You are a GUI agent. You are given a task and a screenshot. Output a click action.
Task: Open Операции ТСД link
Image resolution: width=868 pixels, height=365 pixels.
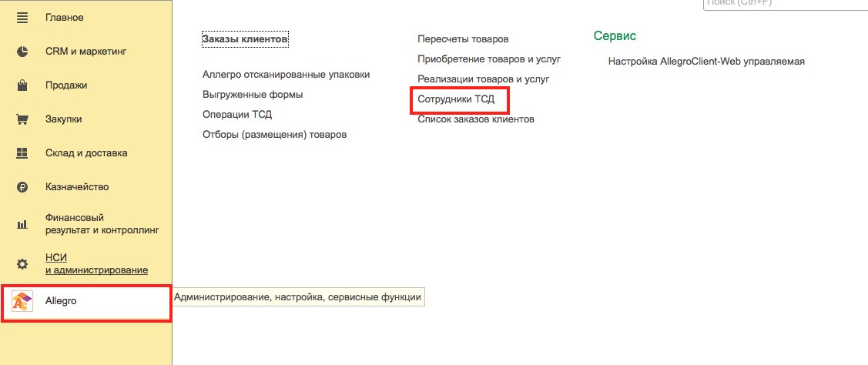(x=237, y=115)
